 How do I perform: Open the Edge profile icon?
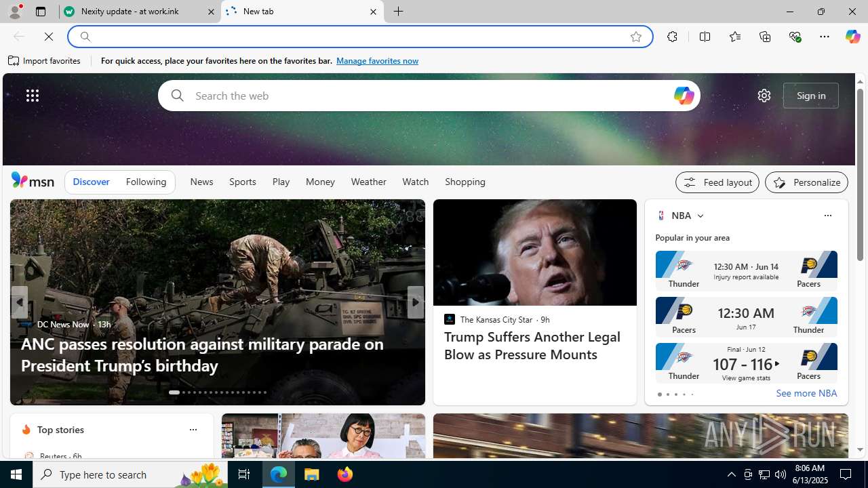14,12
